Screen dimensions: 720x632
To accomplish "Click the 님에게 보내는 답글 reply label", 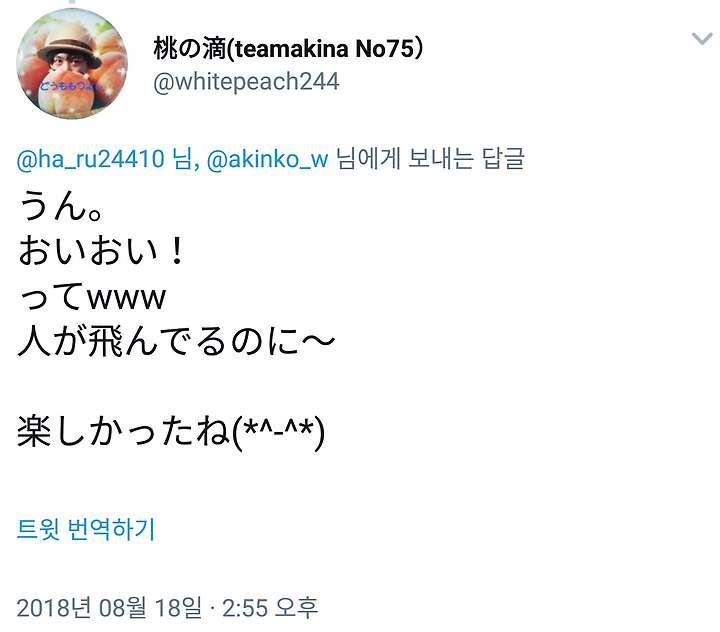I will pyautogui.click(x=430, y=159).
